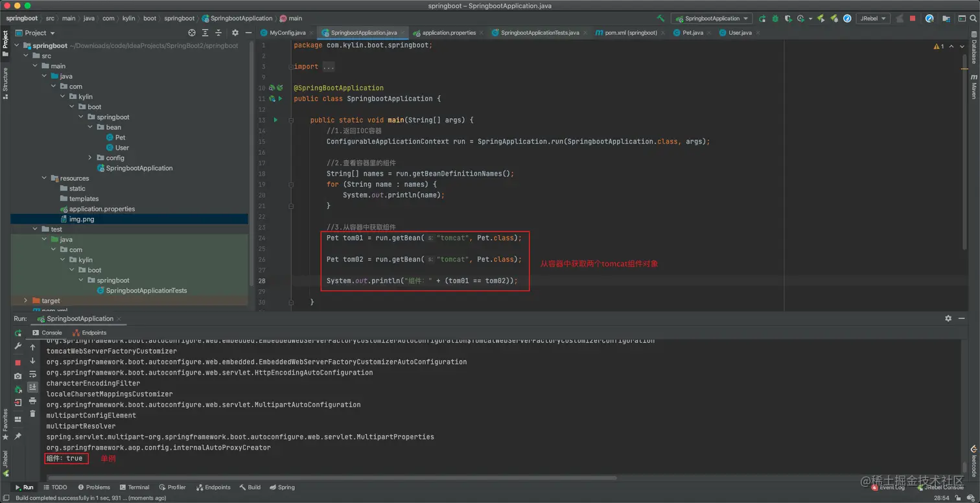Open the Terminal tool window

coord(134,487)
